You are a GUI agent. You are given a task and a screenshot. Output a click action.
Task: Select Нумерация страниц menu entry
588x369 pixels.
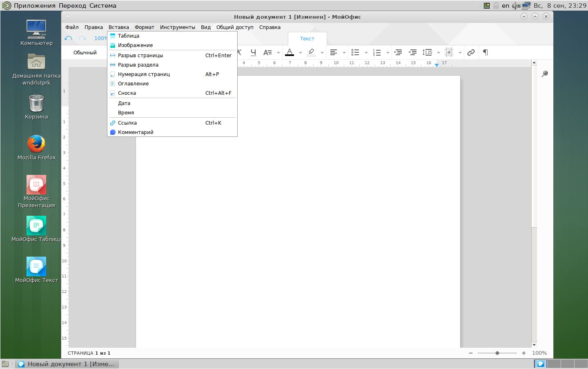click(x=172, y=74)
